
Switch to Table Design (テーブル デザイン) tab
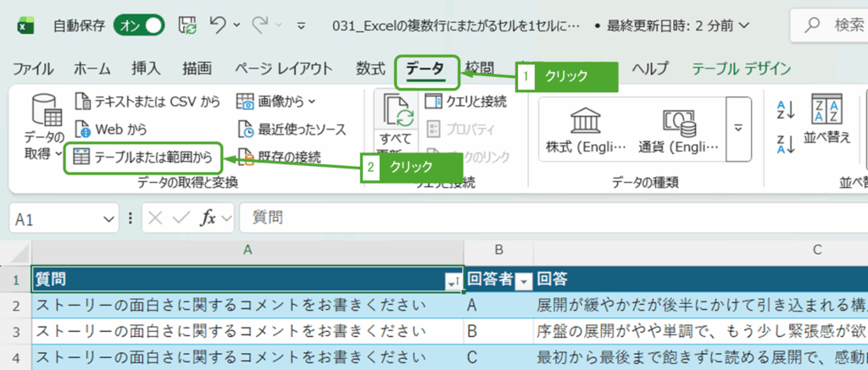point(741,69)
